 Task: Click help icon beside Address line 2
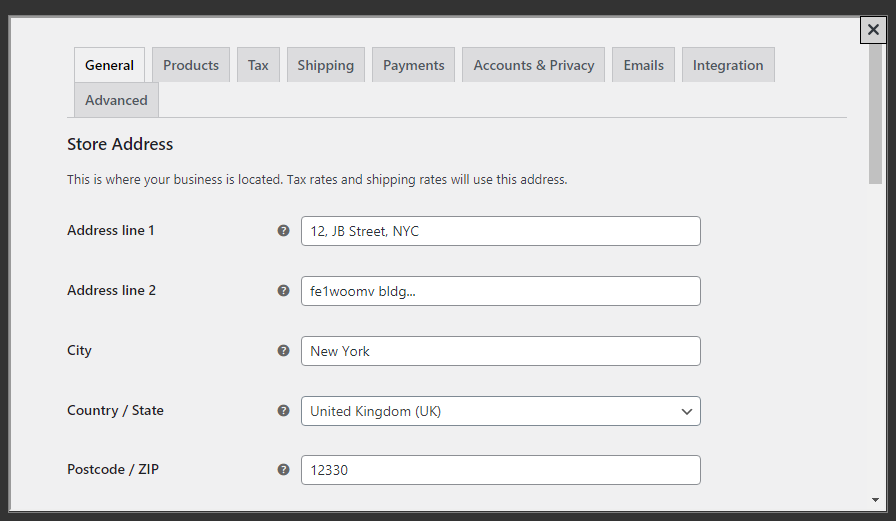coord(283,291)
